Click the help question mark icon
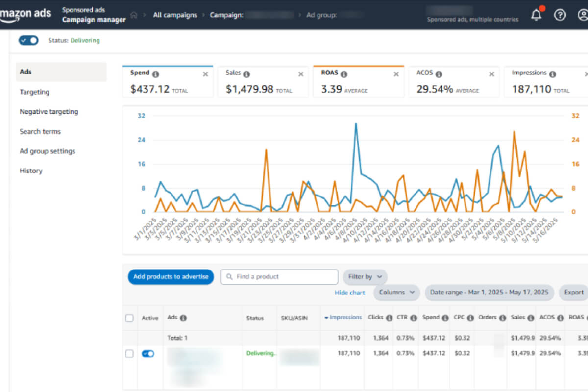The height and width of the screenshot is (392, 588). click(560, 15)
